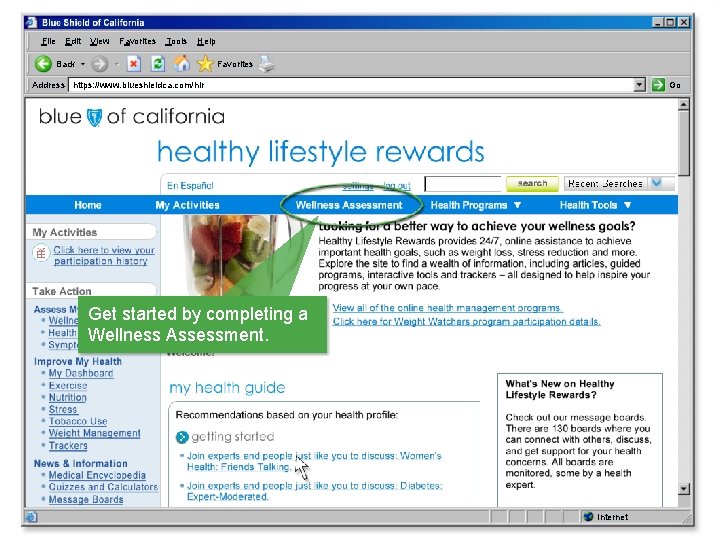Click the title bar browser icon
This screenshot has width=720, height=540.
(x=31, y=22)
